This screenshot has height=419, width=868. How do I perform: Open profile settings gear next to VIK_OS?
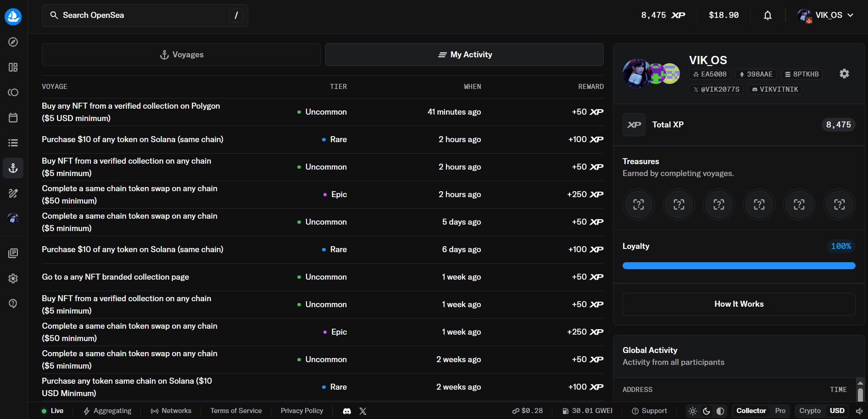coord(844,74)
